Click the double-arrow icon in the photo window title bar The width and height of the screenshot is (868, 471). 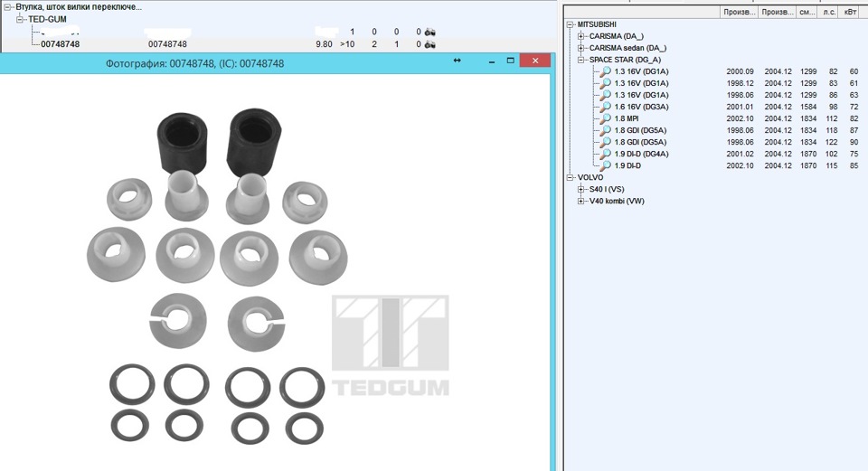click(457, 61)
